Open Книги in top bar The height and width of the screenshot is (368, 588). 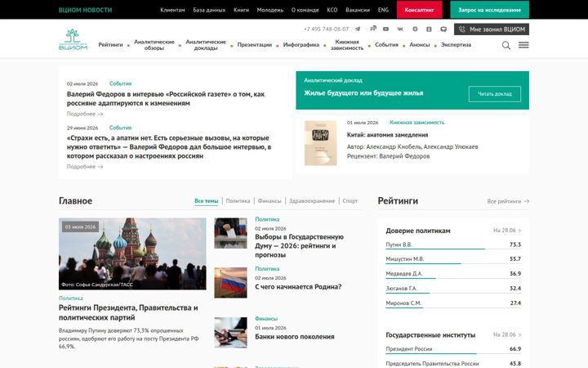[241, 10]
